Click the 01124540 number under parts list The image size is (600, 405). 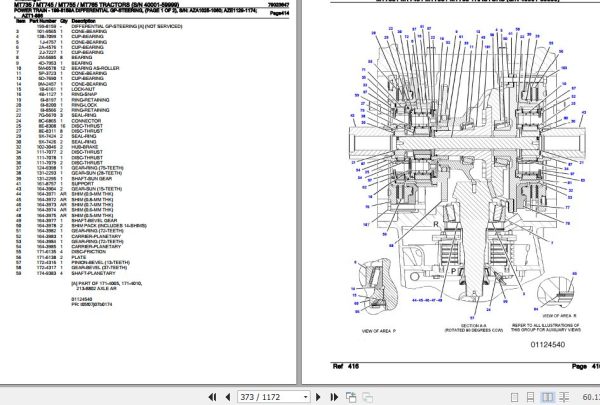[x=82, y=299]
